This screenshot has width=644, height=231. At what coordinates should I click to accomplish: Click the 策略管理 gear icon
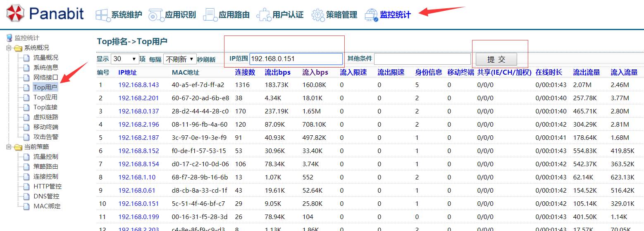tap(317, 15)
